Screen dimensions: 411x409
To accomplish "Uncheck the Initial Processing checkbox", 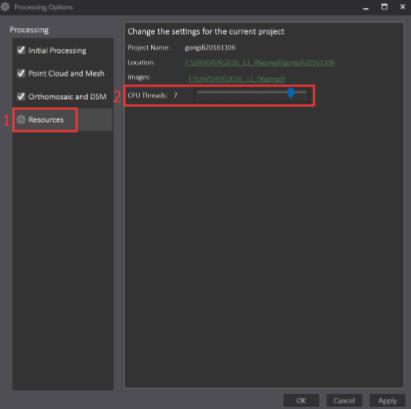I will (21, 50).
